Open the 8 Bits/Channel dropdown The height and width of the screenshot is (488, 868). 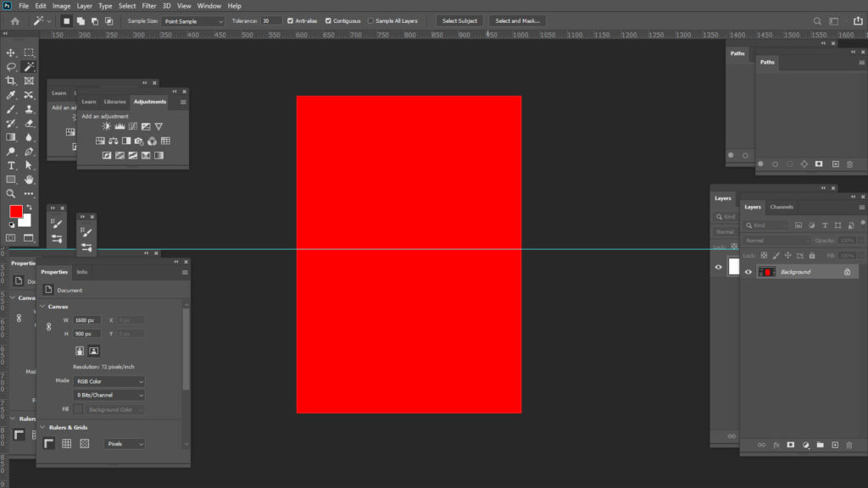[109, 395]
